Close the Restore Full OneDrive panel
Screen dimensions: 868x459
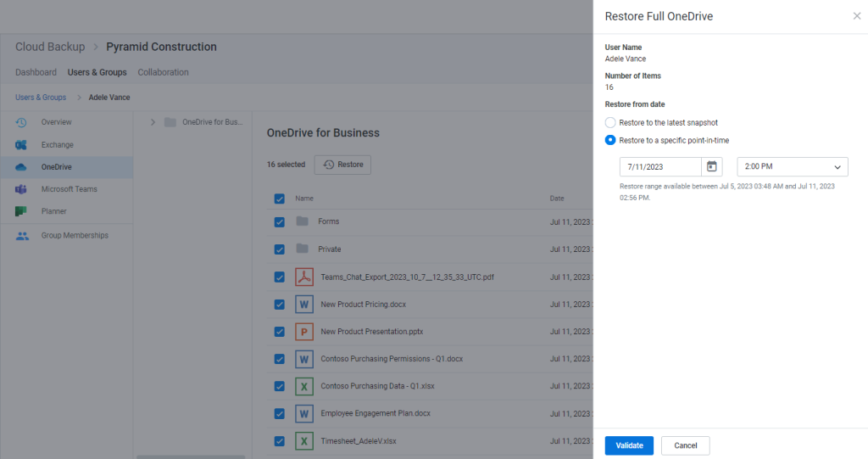(856, 16)
